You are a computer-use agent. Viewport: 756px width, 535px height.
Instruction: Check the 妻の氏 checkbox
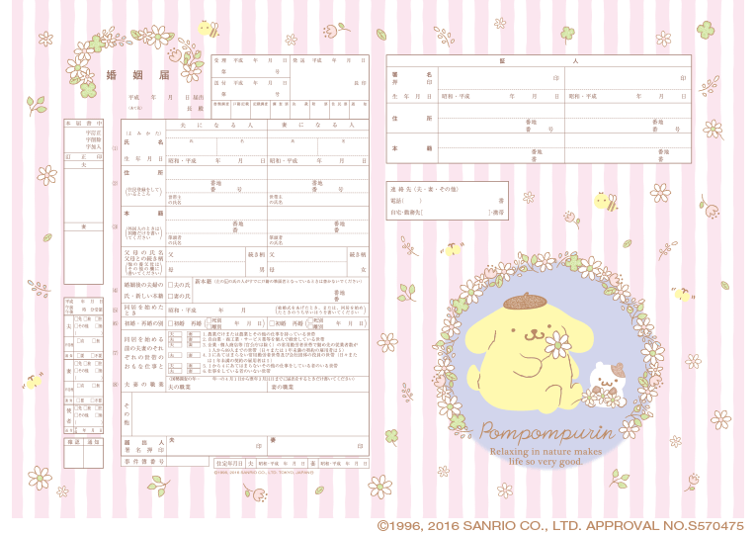[x=170, y=296]
